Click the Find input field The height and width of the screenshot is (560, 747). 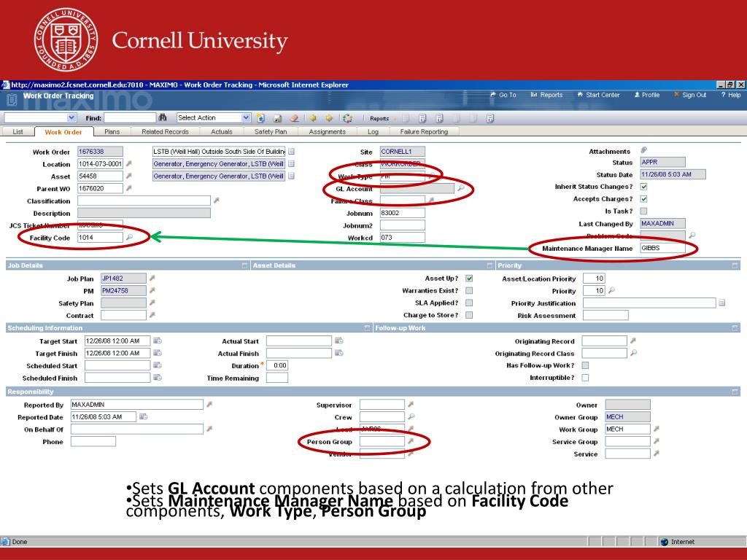click(x=130, y=117)
